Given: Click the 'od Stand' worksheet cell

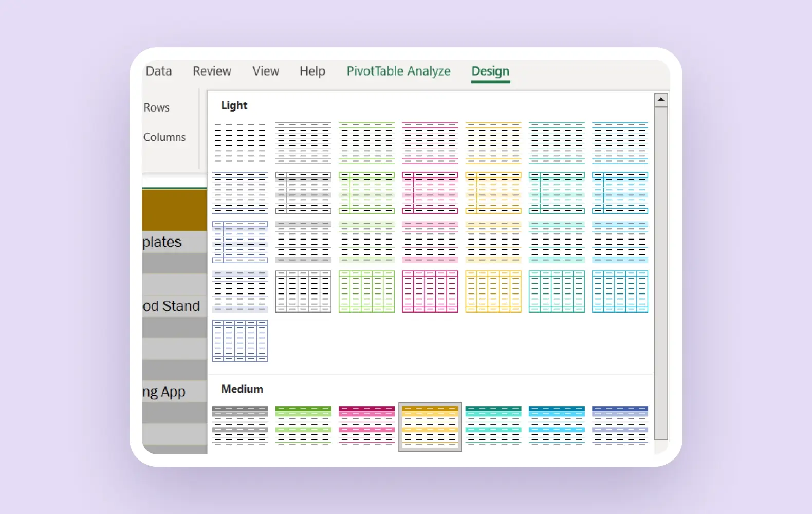Looking at the screenshot, I should (x=174, y=306).
